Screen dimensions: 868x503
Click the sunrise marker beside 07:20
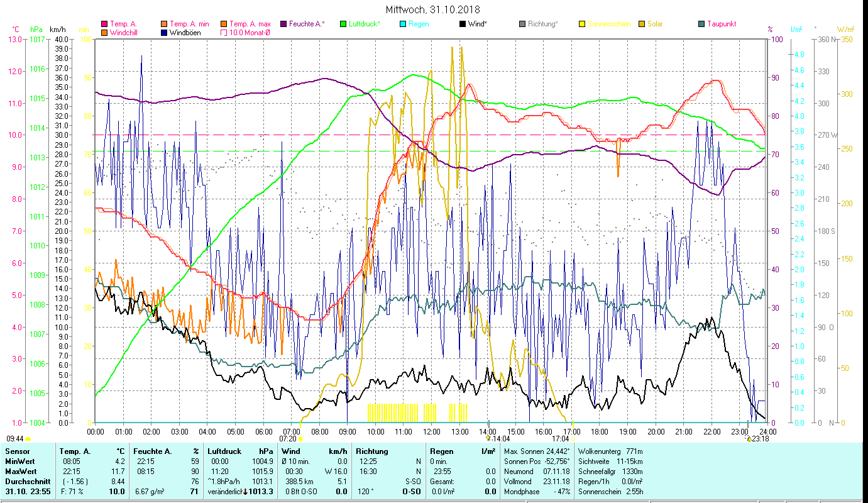pyautogui.click(x=300, y=439)
